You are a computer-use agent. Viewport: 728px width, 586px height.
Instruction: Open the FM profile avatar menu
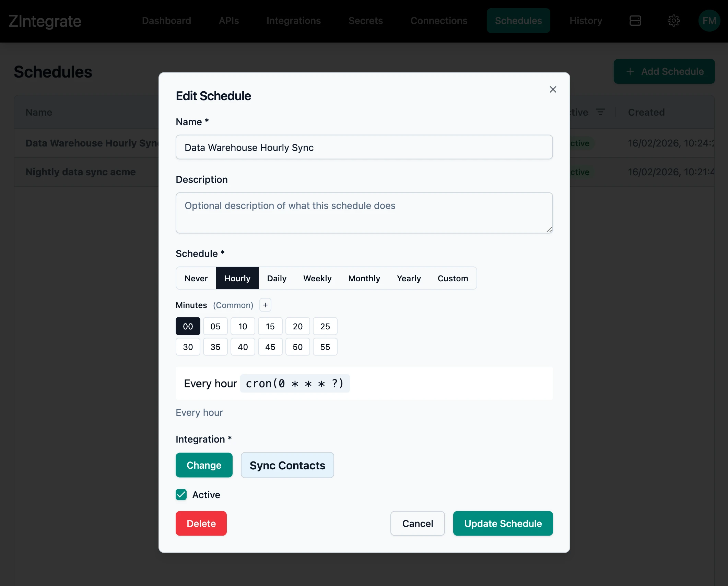click(709, 21)
